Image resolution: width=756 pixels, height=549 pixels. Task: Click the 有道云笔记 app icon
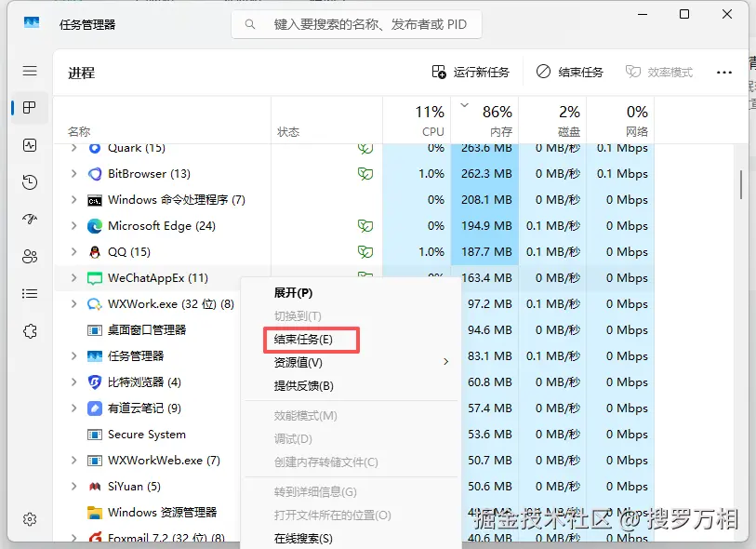[x=95, y=408]
